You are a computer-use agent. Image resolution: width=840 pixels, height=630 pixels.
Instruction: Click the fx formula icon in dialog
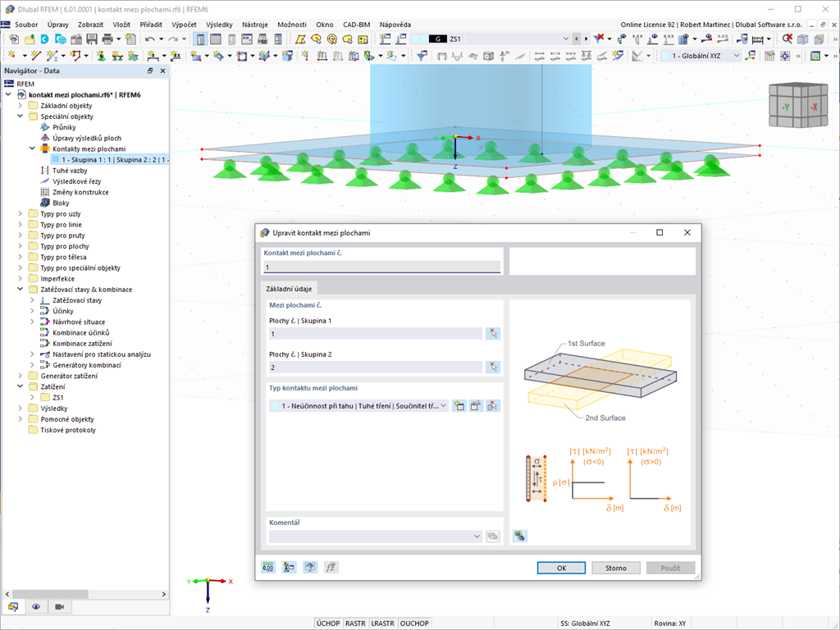(331, 568)
